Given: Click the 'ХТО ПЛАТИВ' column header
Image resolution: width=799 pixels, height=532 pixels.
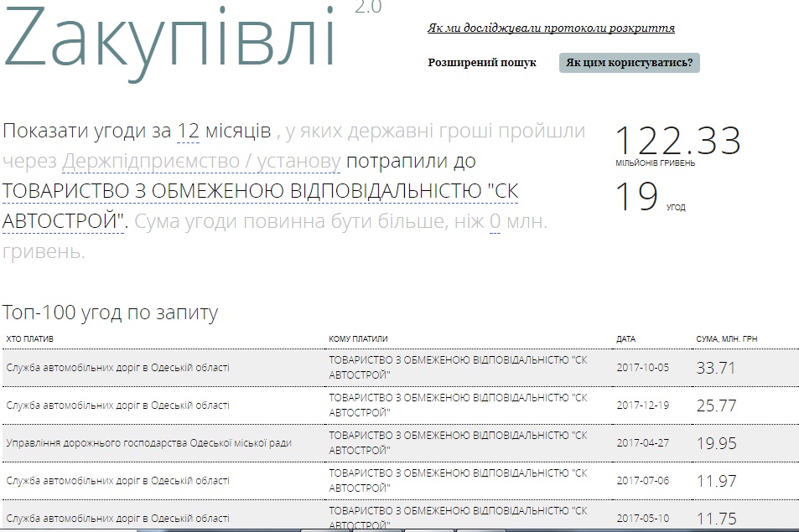Looking at the screenshot, I should point(29,339).
